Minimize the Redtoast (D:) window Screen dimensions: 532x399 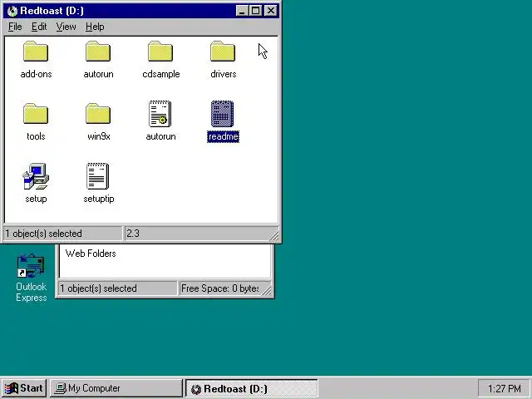point(242,11)
